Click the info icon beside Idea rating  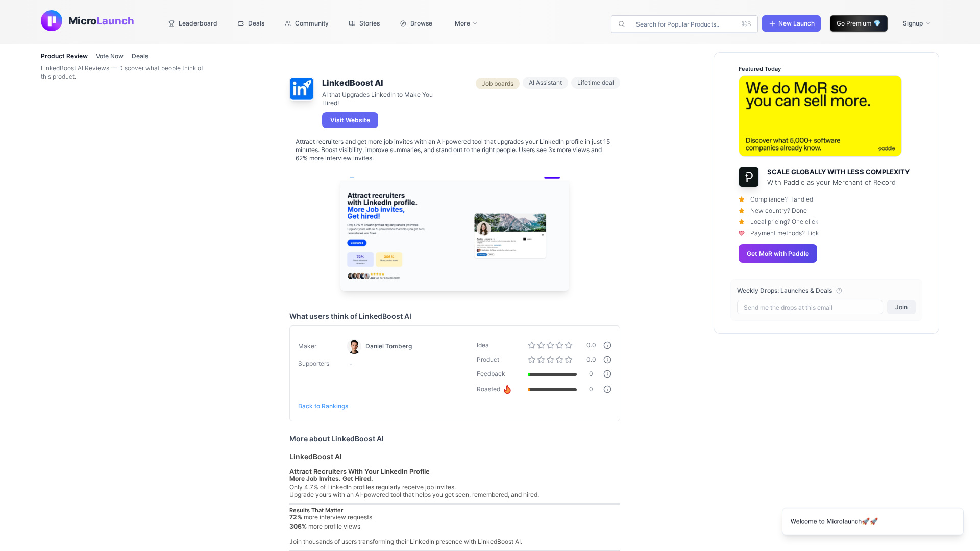(607, 345)
